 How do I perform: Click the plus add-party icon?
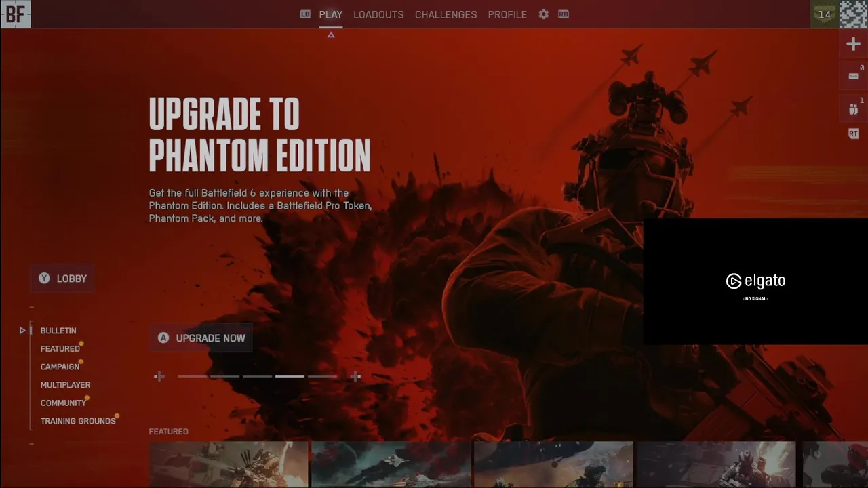pyautogui.click(x=853, y=44)
